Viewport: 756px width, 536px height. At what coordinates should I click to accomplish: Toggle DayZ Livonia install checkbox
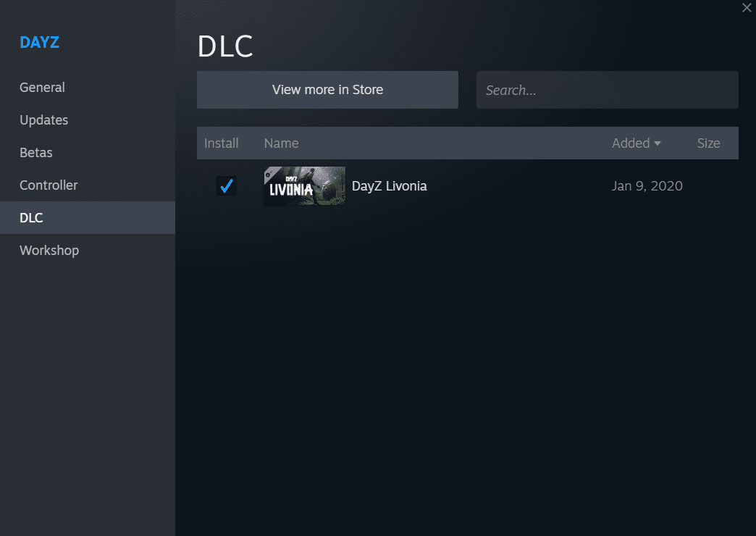pos(226,185)
